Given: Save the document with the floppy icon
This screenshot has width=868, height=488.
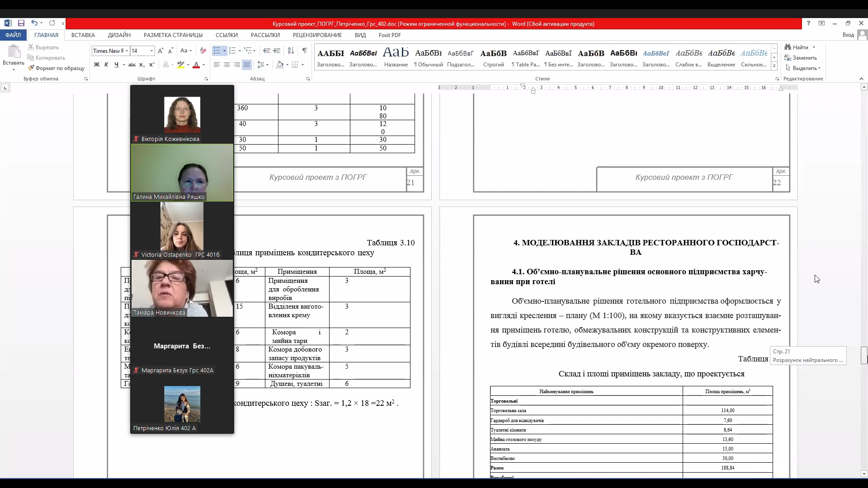Looking at the screenshot, I should (21, 23).
